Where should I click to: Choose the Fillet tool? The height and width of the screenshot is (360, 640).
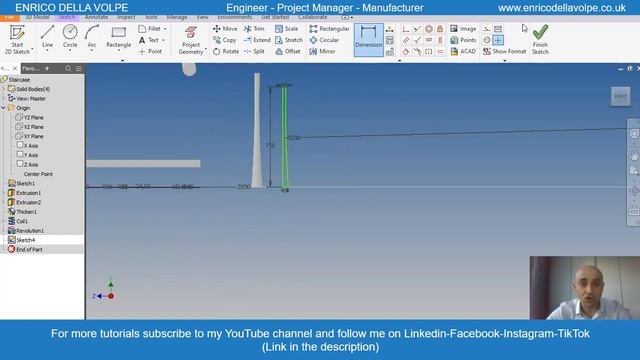pos(149,29)
